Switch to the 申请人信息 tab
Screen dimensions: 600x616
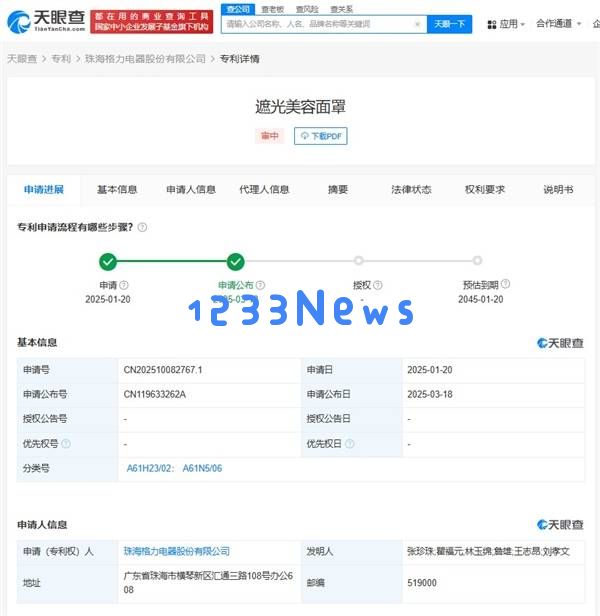tap(191, 189)
